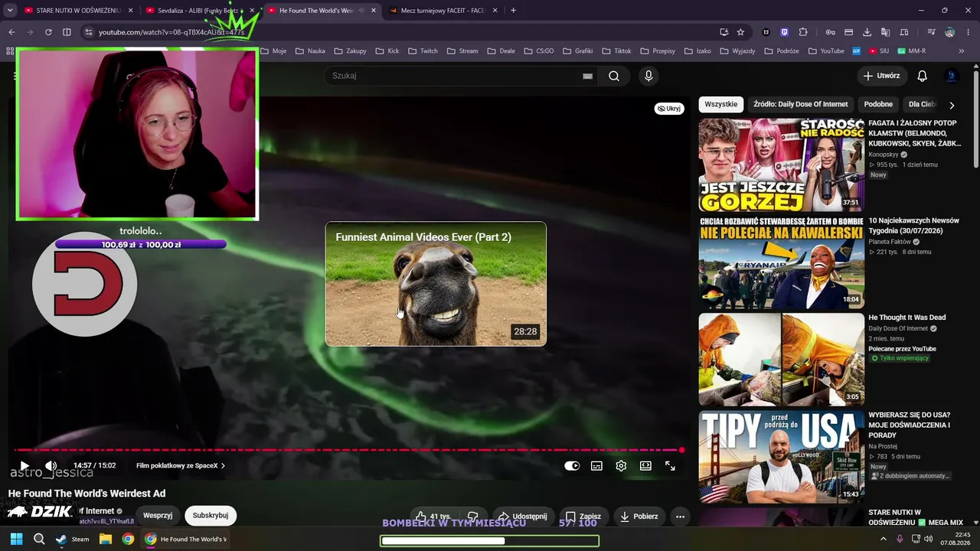Open the Twitch bookmarks folder
This screenshot has height=551, width=980.
click(423, 51)
